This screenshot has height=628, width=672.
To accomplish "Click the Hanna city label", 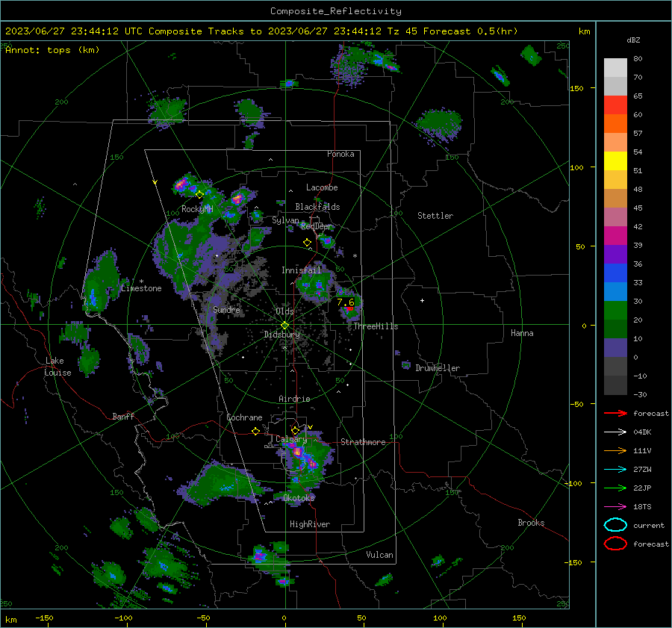I will pos(522,332).
